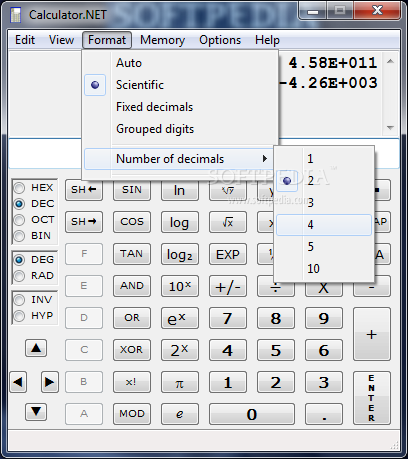Click the x-th root key

pyautogui.click(x=228, y=190)
